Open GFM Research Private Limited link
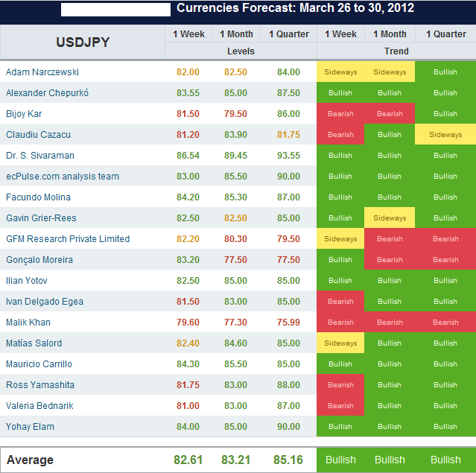 coord(68,239)
